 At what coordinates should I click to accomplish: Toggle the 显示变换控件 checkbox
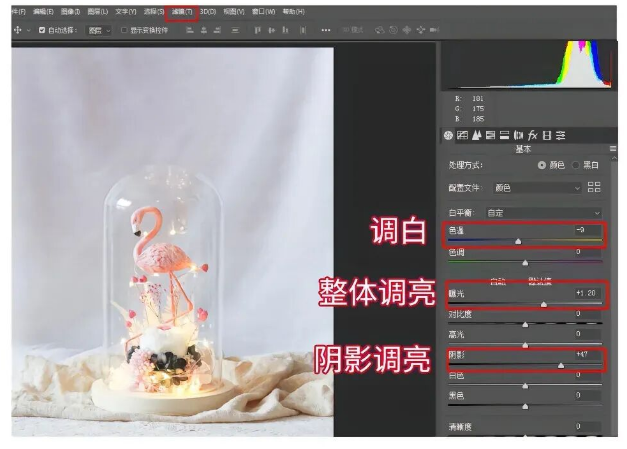click(x=124, y=30)
